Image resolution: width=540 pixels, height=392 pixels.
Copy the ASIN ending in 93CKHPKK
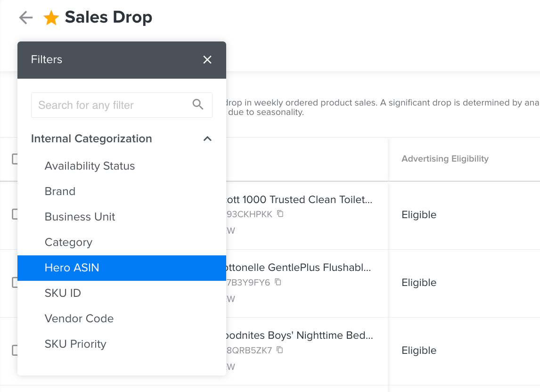(280, 214)
